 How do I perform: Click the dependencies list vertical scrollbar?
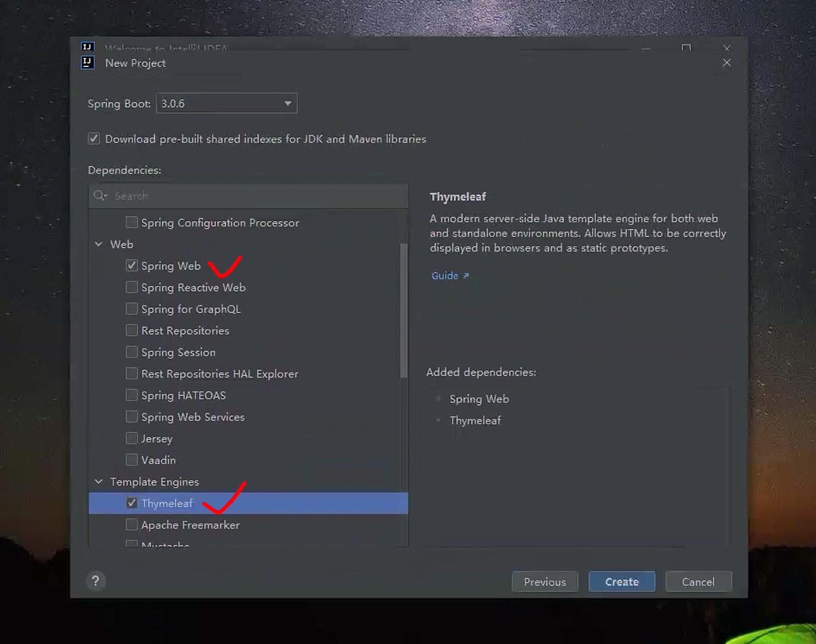coord(404,310)
